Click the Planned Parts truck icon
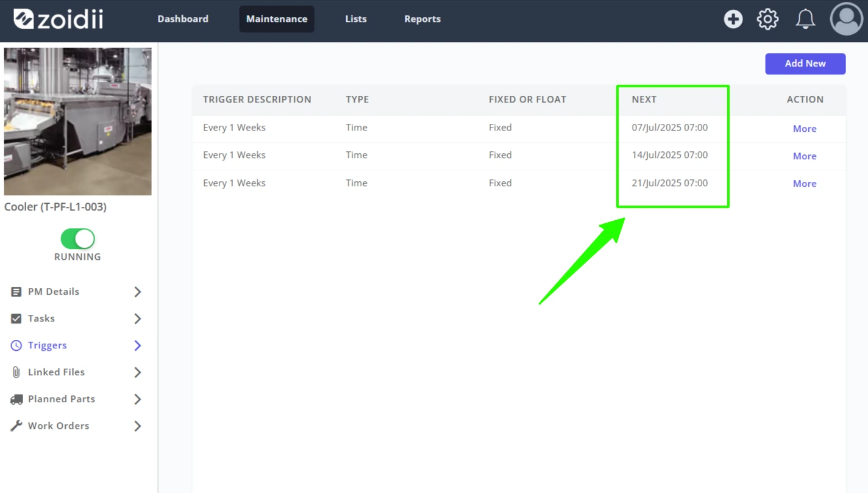Viewport: 868px width, 493px height. pyautogui.click(x=16, y=400)
